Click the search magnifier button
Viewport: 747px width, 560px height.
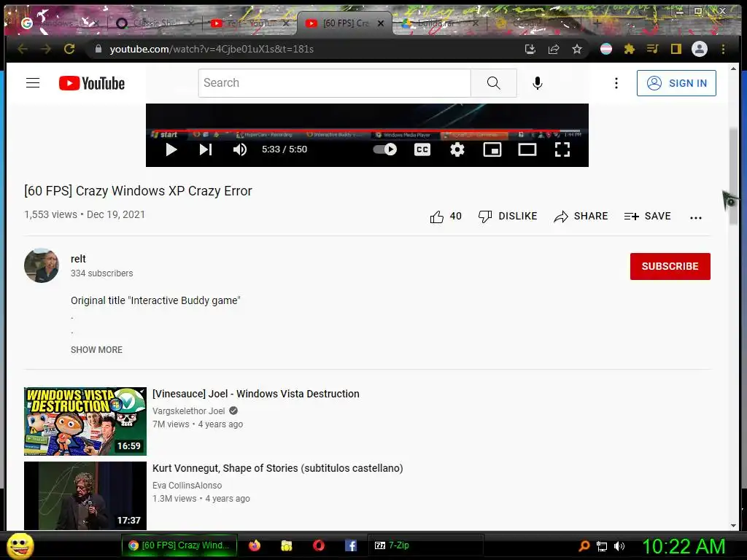pos(494,83)
